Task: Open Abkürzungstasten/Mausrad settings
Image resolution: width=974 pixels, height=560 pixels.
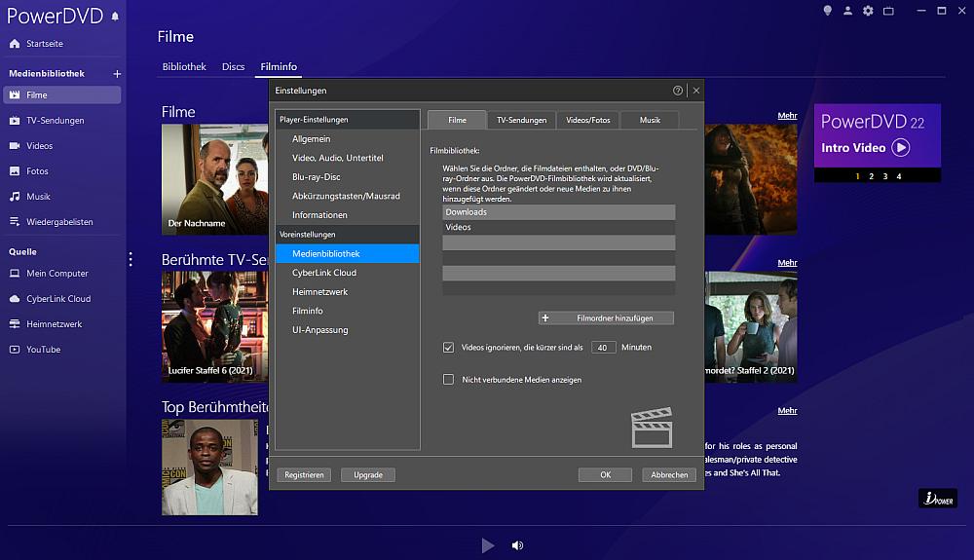Action: pyautogui.click(x=348, y=196)
